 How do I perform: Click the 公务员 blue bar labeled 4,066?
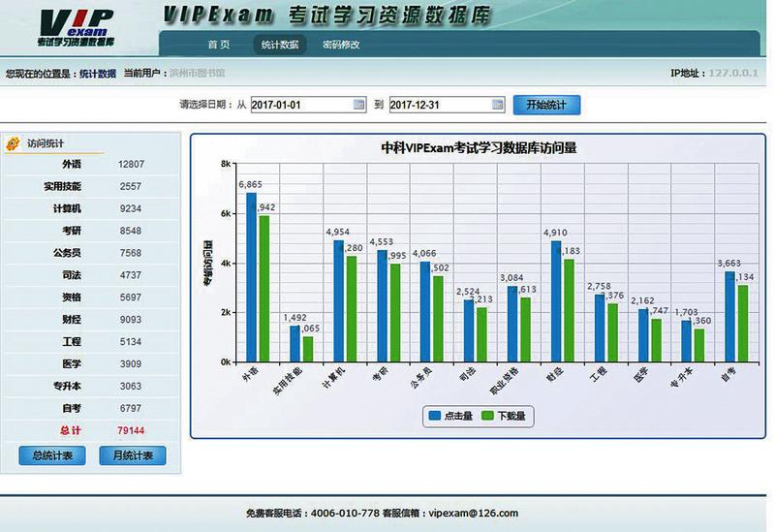(x=425, y=312)
